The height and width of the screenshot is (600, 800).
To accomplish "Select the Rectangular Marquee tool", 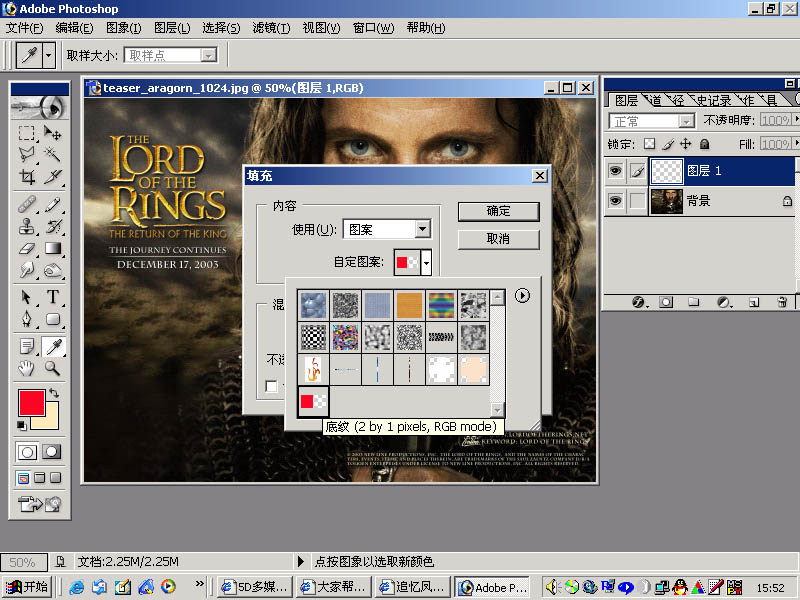I will coord(27,133).
